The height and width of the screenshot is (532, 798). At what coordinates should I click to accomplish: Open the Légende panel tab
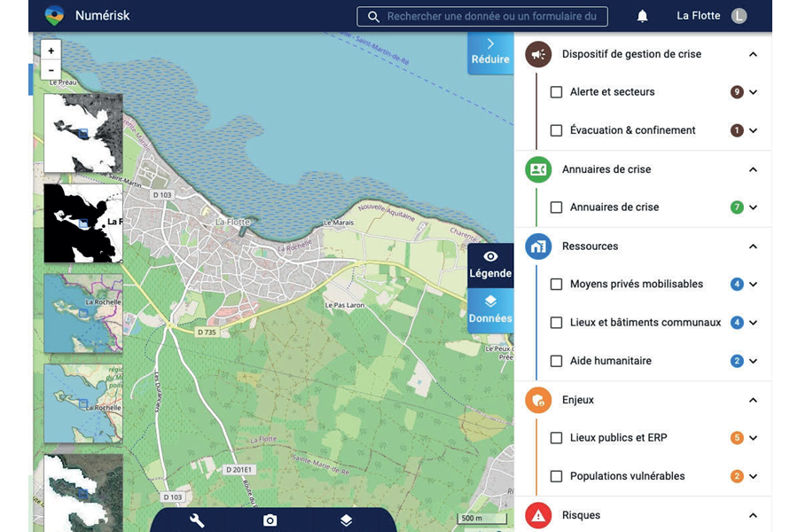click(490, 266)
